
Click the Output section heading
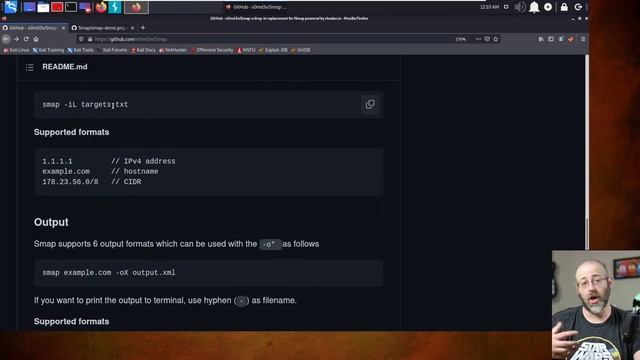point(51,222)
